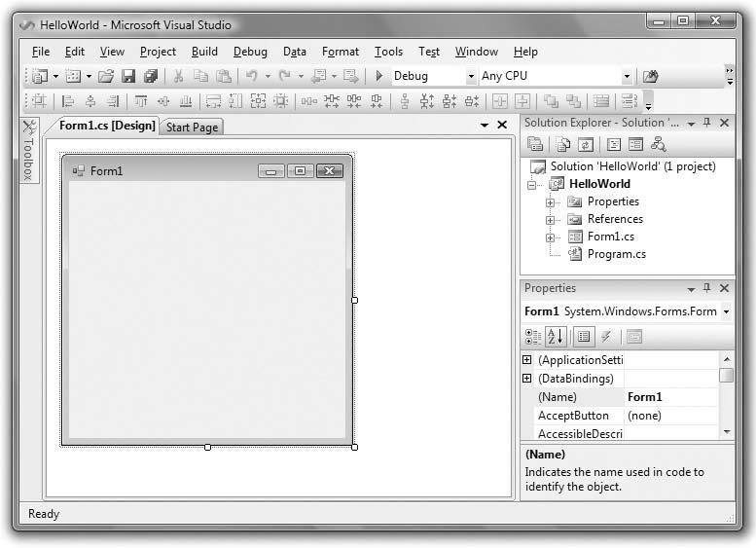Select Program.cs in Solution Explorer

(x=617, y=254)
